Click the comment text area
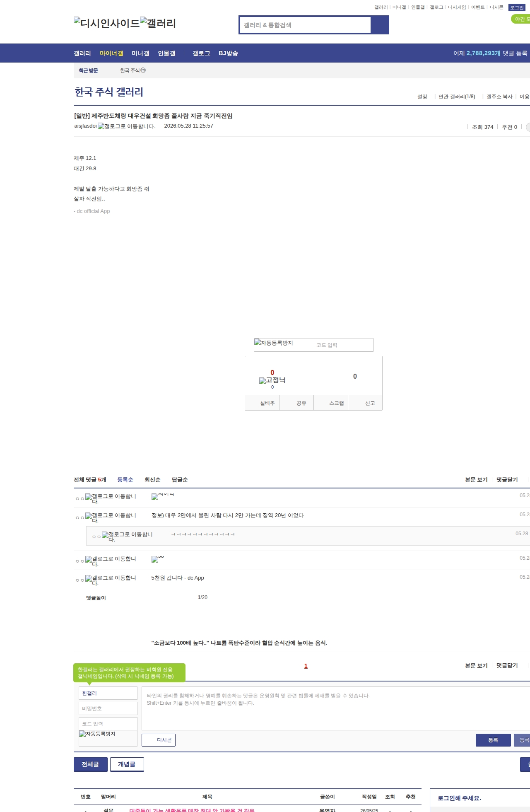 [336, 708]
